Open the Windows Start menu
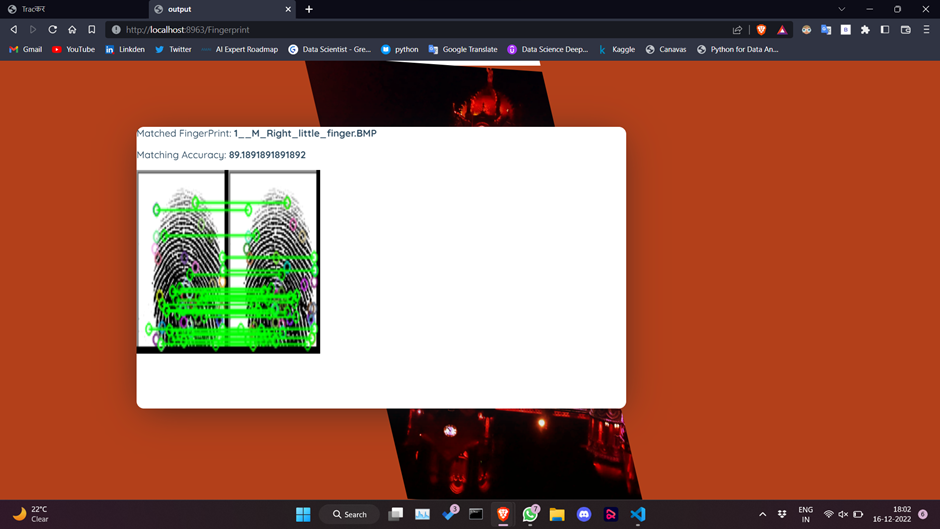This screenshot has height=529, width=940. (x=303, y=514)
